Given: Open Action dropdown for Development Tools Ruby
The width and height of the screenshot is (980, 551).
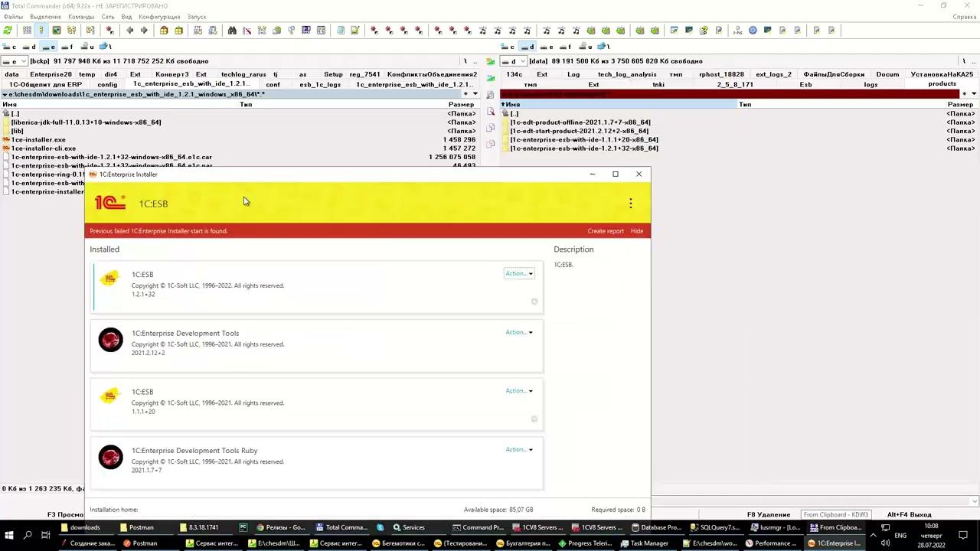Looking at the screenshot, I should pyautogui.click(x=519, y=450).
